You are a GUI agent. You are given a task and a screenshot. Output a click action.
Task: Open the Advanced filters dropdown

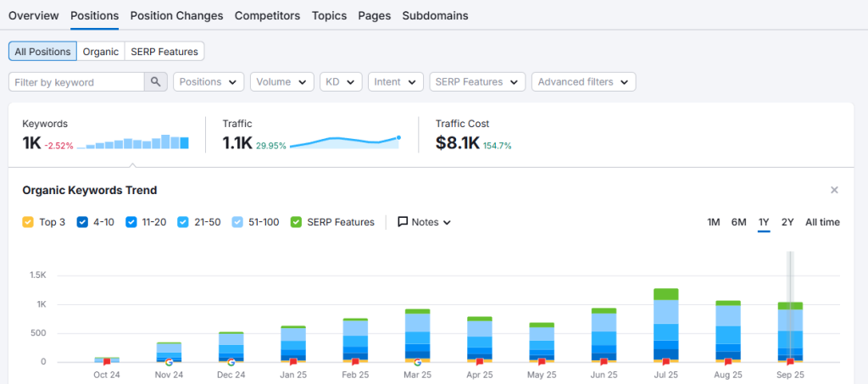(583, 82)
